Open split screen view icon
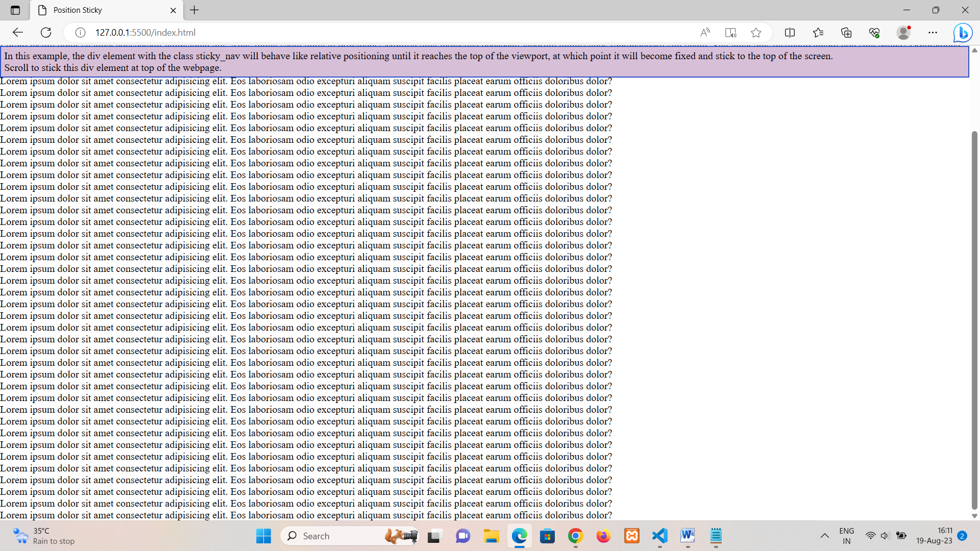 (x=790, y=33)
